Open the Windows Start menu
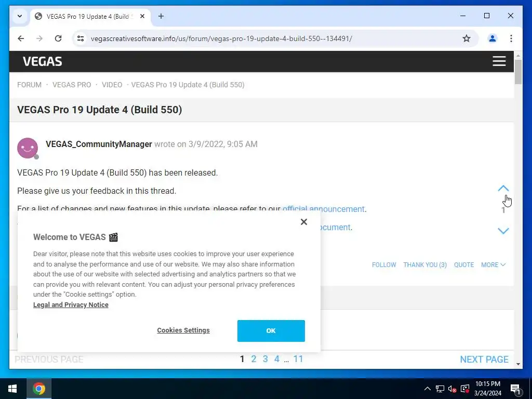 [12, 389]
